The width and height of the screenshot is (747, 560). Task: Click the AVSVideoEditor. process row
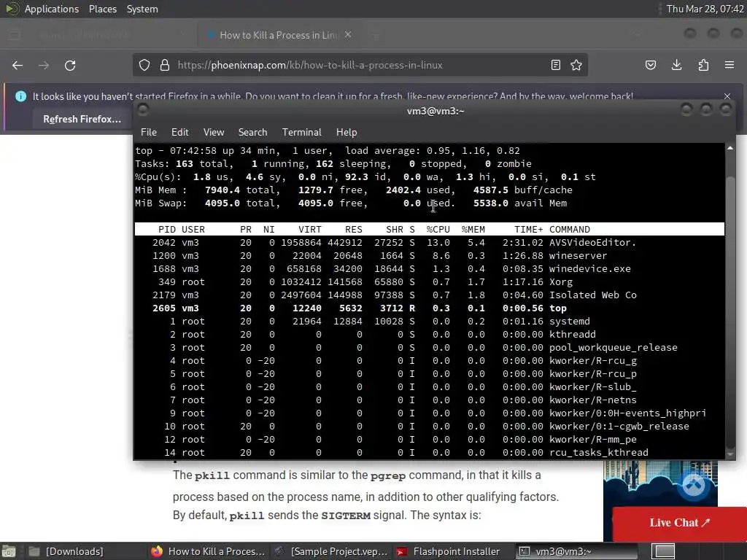pyautogui.click(x=429, y=242)
